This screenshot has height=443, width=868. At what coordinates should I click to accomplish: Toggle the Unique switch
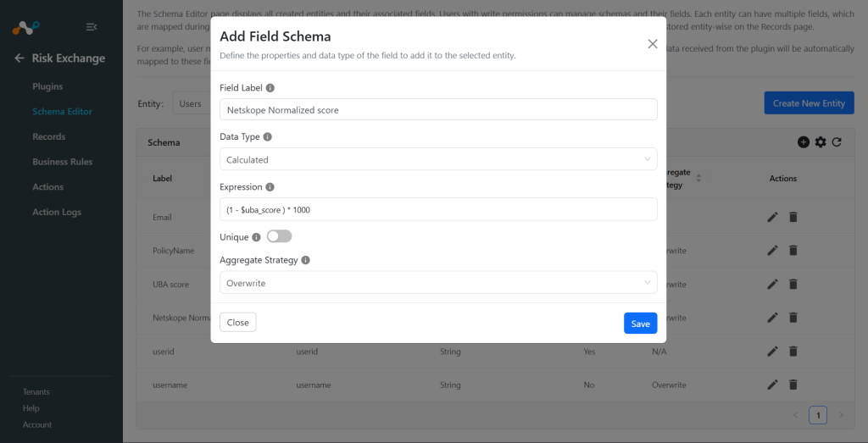click(x=279, y=236)
